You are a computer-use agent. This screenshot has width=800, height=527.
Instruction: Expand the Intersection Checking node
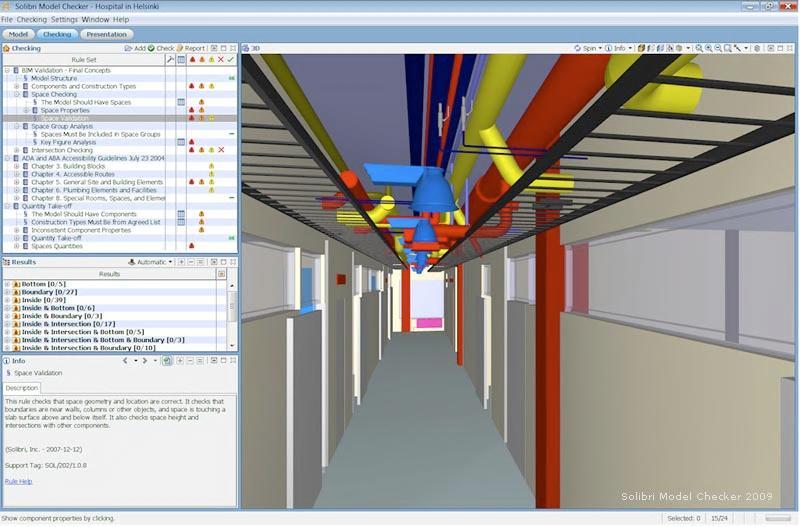coord(17,150)
